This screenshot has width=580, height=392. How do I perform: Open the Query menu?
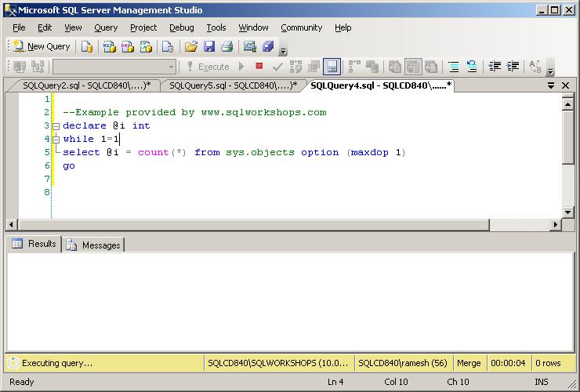pyautogui.click(x=106, y=27)
